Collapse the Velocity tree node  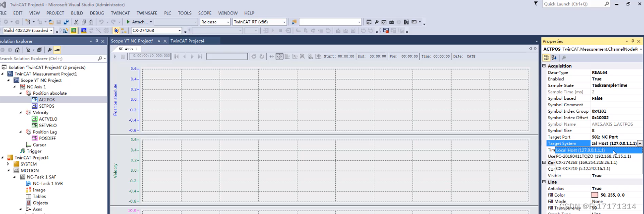[x=21, y=113]
